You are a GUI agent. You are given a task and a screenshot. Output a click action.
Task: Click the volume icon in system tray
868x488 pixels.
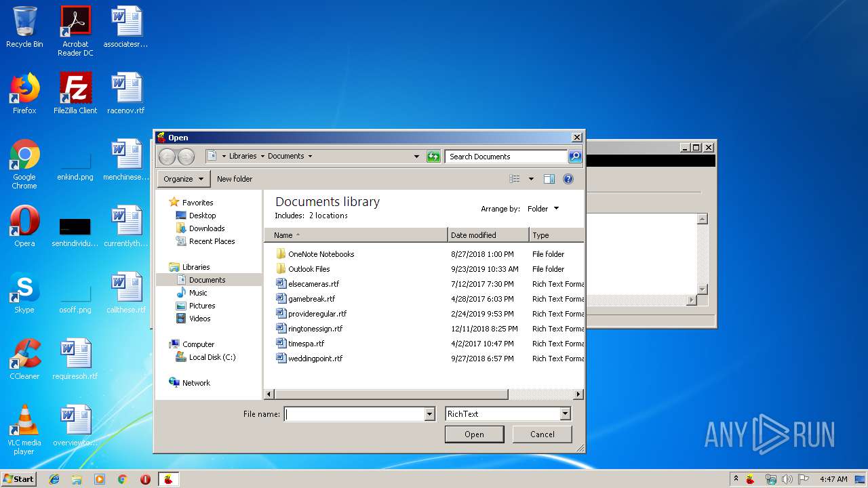click(x=787, y=479)
